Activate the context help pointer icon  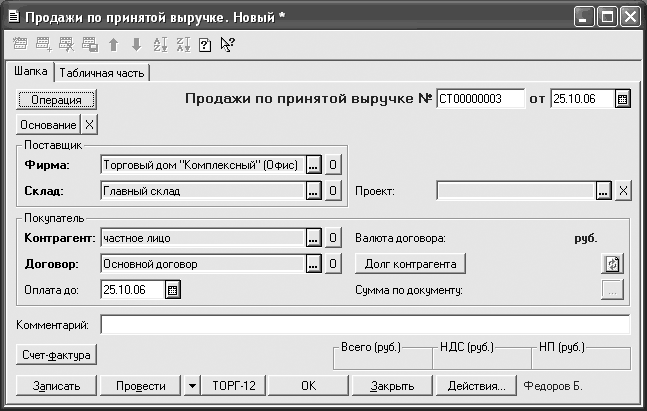click(227, 45)
